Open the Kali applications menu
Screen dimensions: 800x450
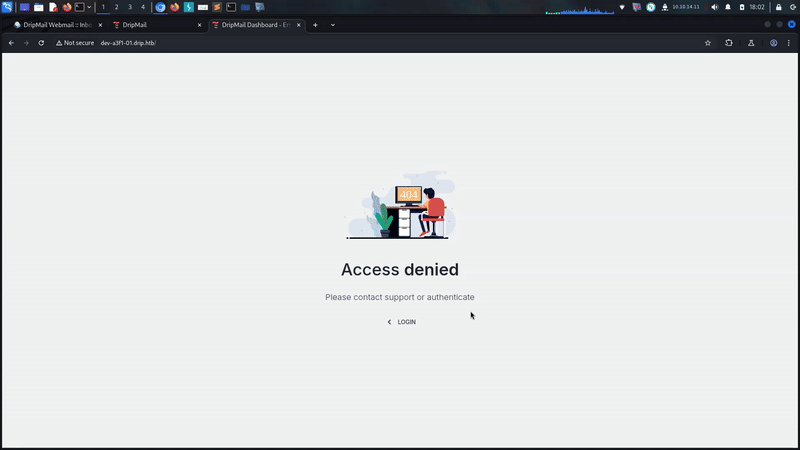pyautogui.click(x=7, y=7)
